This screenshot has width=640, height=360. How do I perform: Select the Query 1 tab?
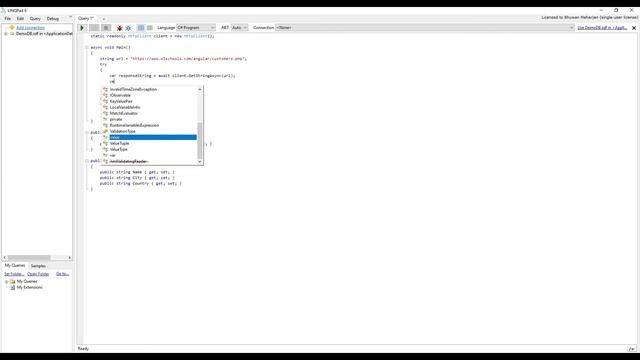(x=86, y=18)
